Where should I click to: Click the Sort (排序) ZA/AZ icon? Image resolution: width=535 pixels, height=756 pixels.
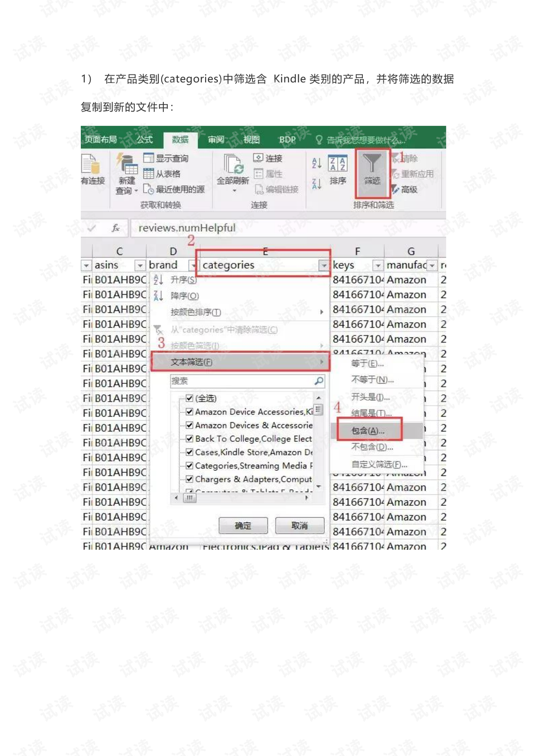[338, 163]
